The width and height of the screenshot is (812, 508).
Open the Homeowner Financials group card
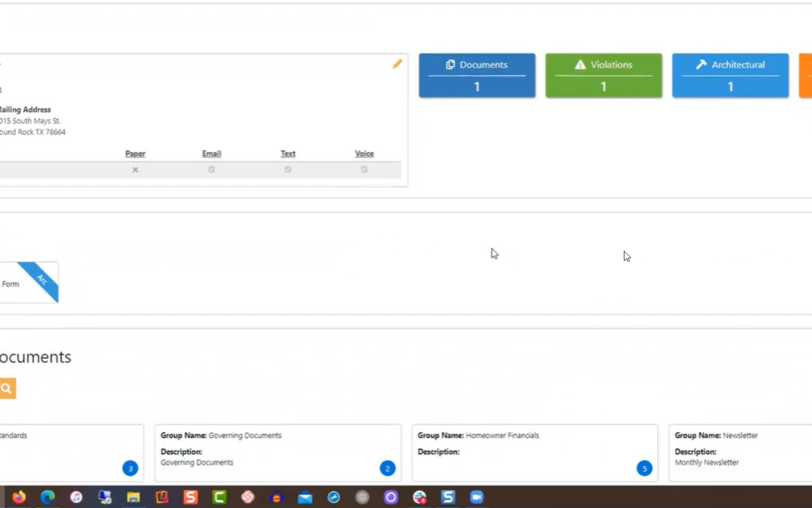[535, 452]
